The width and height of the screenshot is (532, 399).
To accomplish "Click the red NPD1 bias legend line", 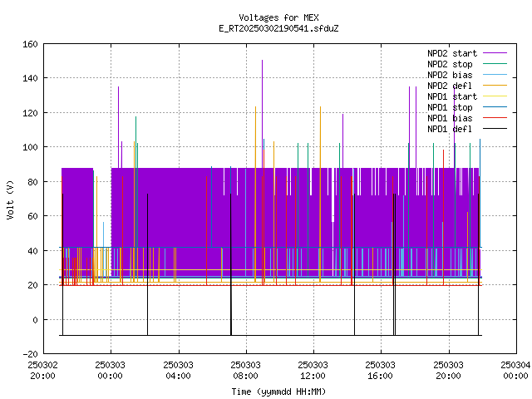I will pyautogui.click(x=495, y=118).
